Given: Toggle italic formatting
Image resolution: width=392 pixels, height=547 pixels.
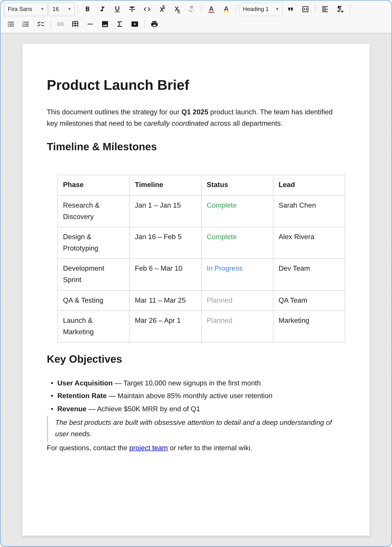Looking at the screenshot, I should tap(102, 9).
